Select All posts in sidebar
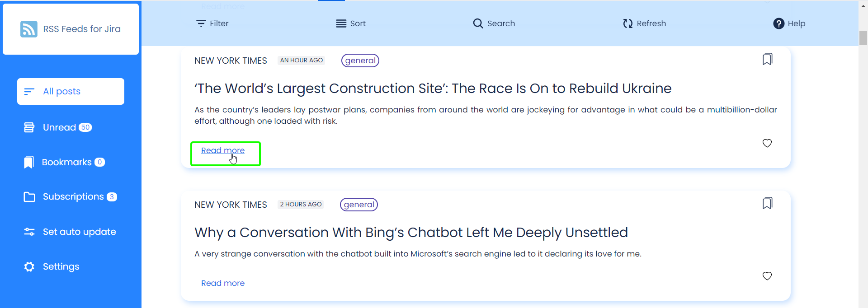 (71, 91)
